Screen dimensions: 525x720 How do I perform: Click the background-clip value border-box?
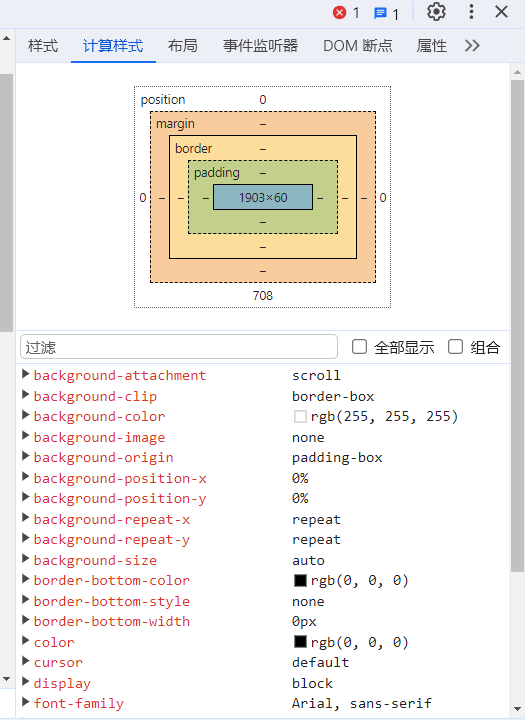click(x=333, y=396)
